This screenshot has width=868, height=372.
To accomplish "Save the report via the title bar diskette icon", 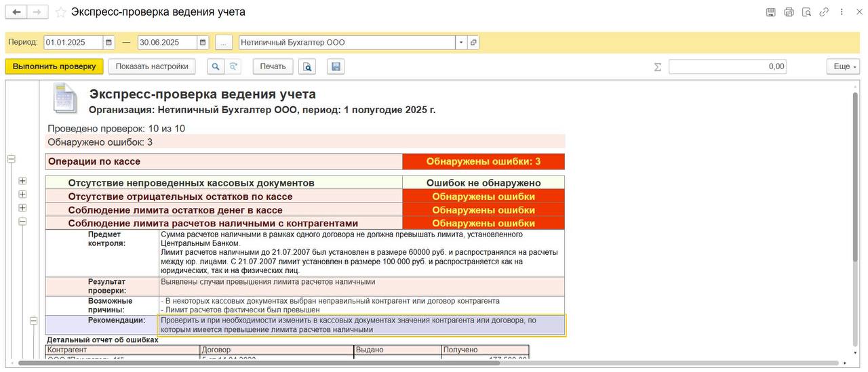I will click(x=771, y=12).
